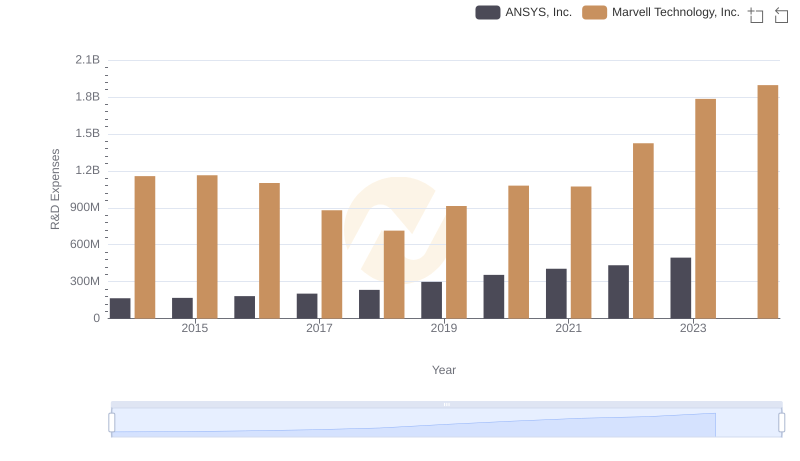Click the '2021' x-axis label

568,328
